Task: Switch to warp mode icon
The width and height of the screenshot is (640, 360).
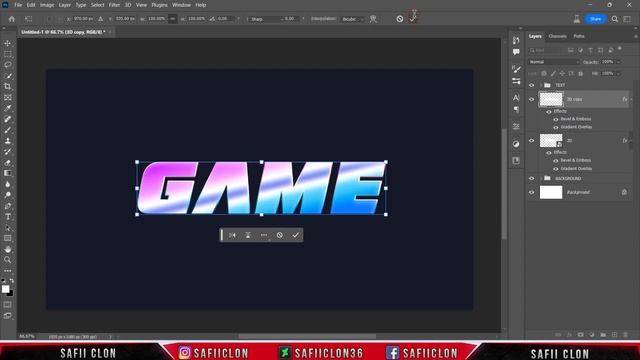Action: point(373,19)
